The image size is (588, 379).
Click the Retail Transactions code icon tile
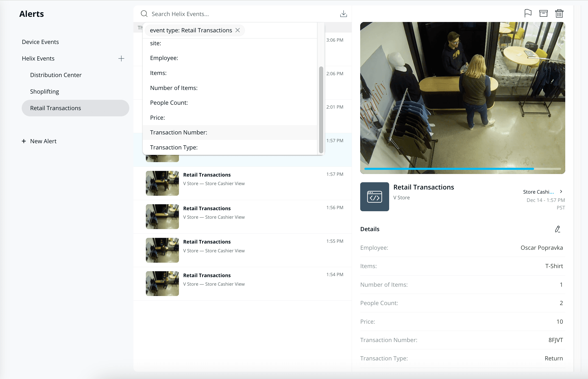[x=374, y=197]
